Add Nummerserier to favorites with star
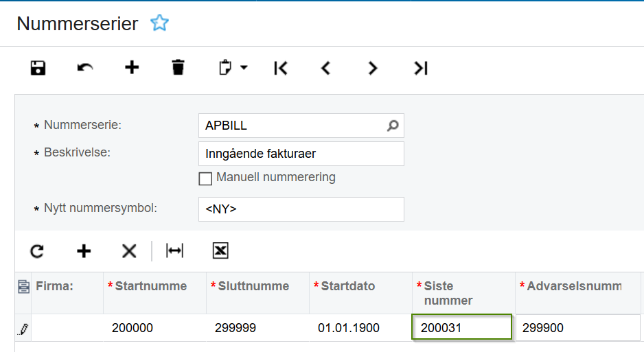This screenshot has height=352, width=644. point(159,23)
